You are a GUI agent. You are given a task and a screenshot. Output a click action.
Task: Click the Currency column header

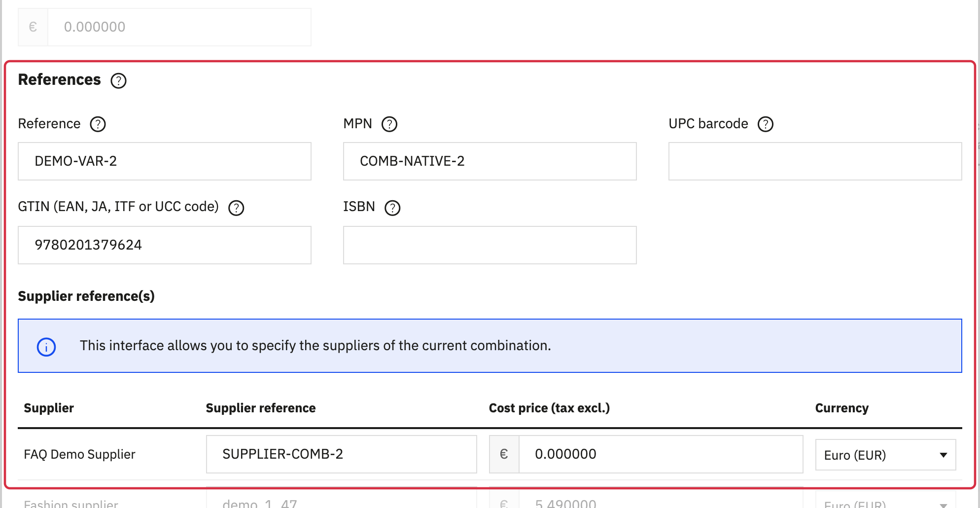tap(842, 408)
